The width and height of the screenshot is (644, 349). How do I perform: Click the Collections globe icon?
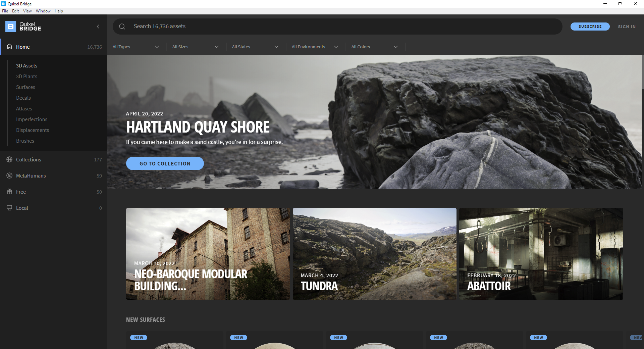pos(9,159)
